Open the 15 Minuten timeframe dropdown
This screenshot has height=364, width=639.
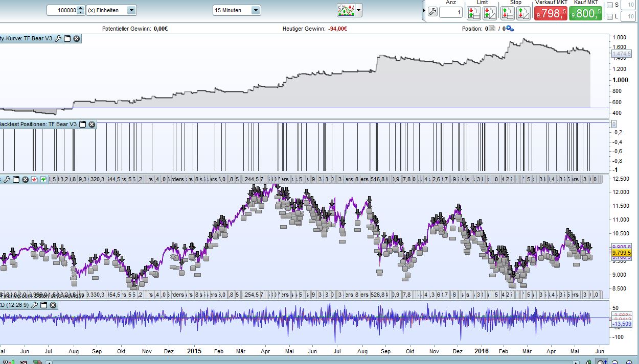237,10
